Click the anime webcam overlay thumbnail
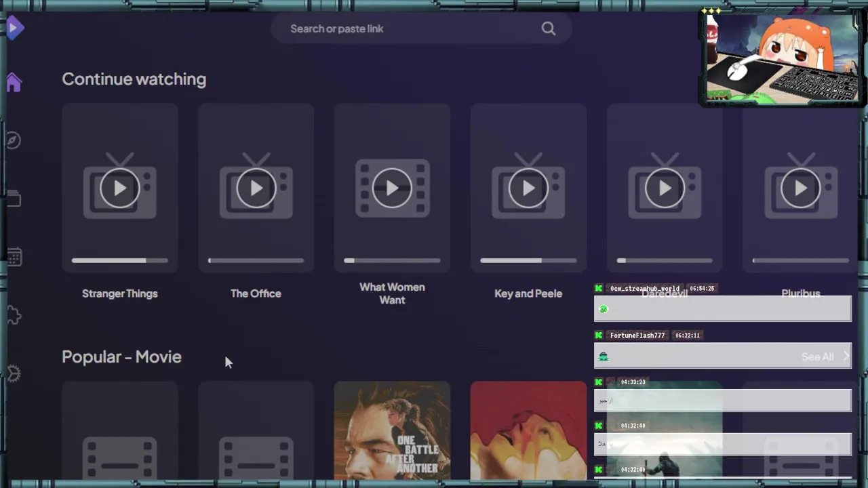The height and width of the screenshot is (488, 868). (x=782, y=58)
